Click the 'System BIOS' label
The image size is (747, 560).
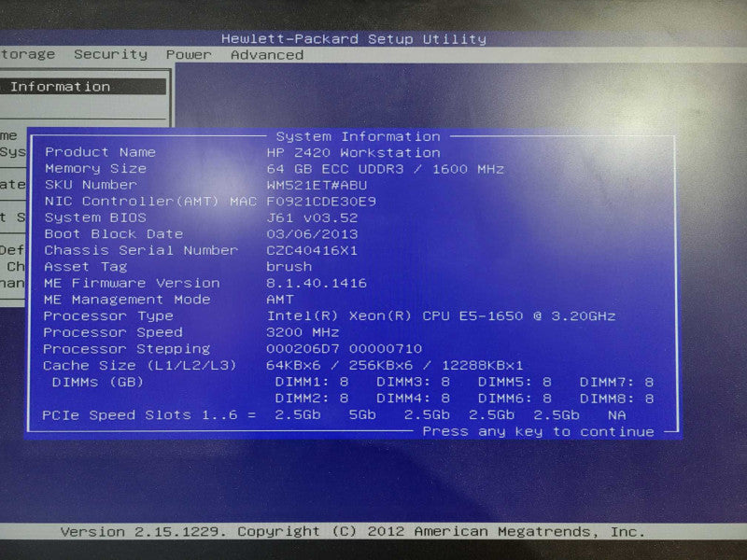pos(95,217)
